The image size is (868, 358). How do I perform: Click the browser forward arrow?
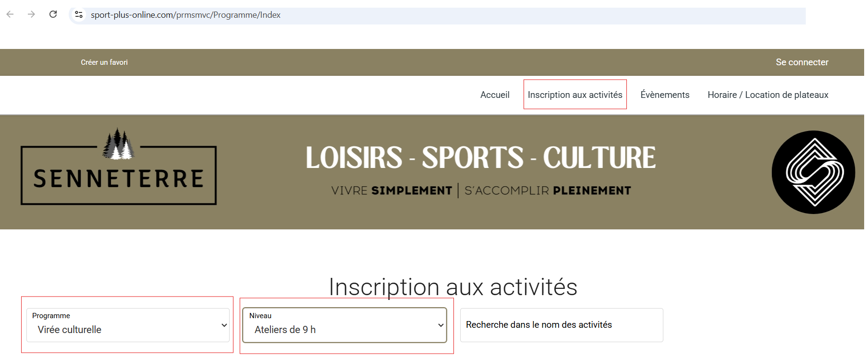click(x=31, y=14)
